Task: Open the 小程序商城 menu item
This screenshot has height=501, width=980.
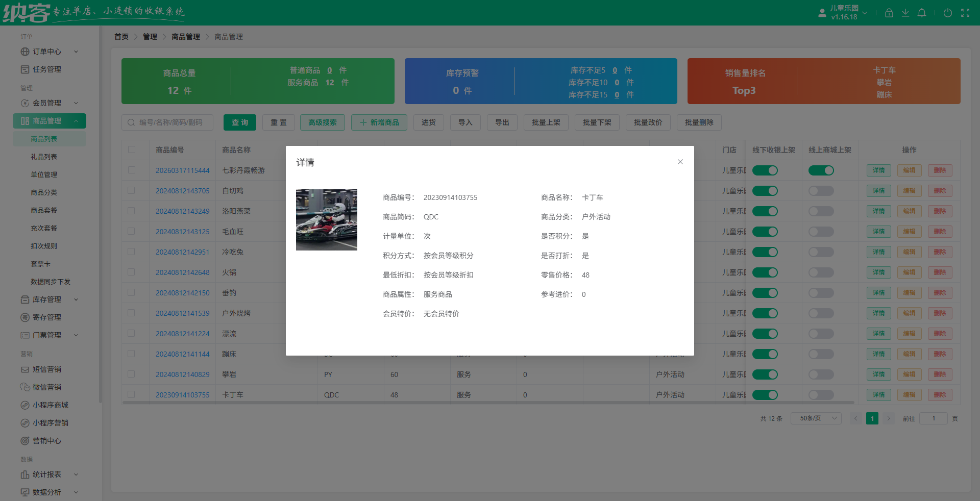Action: click(49, 405)
